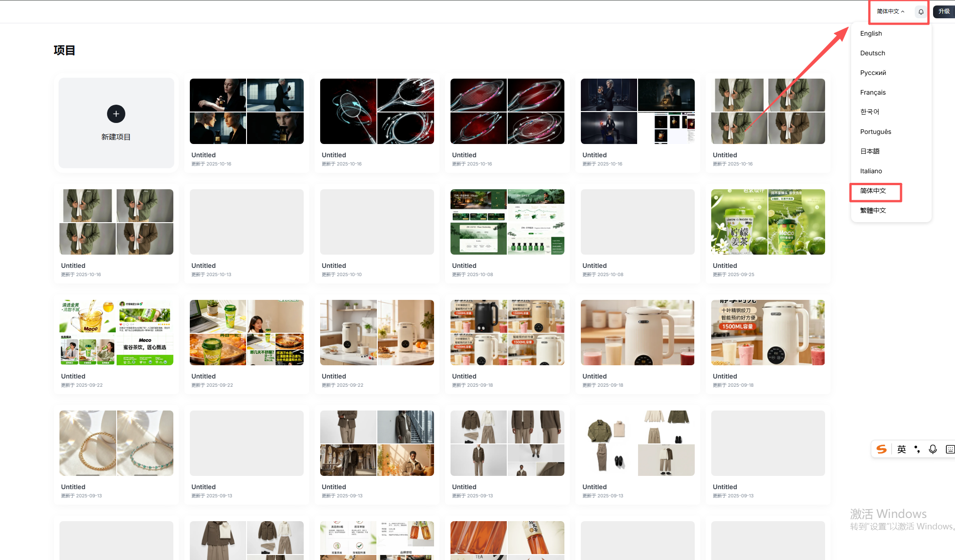Collapse the 简体中文 language dropdown
This screenshot has height=560, width=955.
(891, 11)
